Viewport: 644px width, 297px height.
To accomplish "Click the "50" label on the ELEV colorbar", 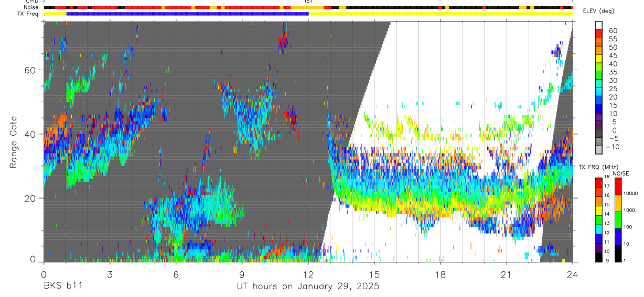I will tap(613, 47).
